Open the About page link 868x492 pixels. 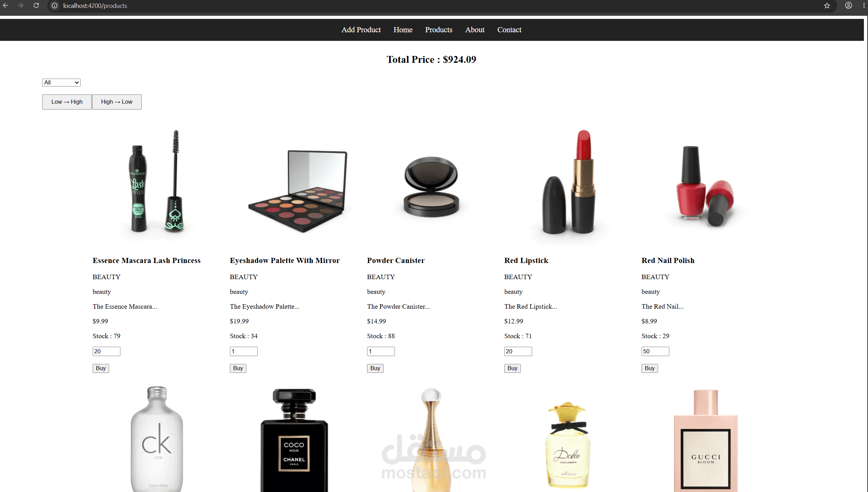coord(475,30)
